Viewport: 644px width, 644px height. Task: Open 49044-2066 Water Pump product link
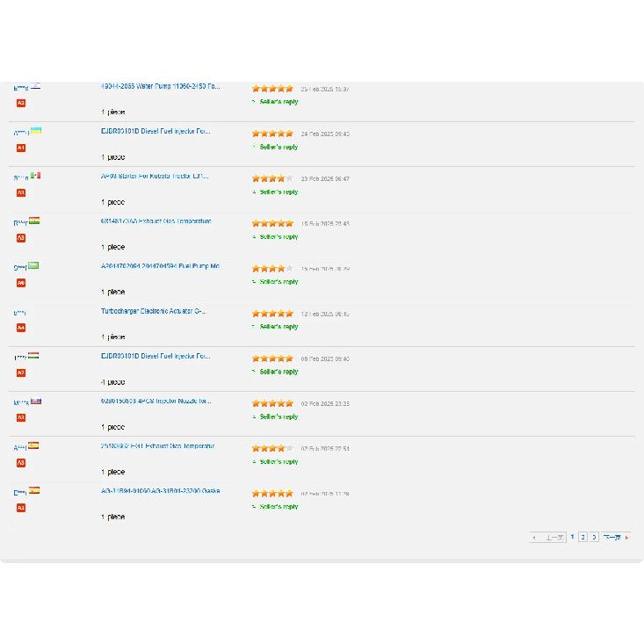click(x=160, y=86)
